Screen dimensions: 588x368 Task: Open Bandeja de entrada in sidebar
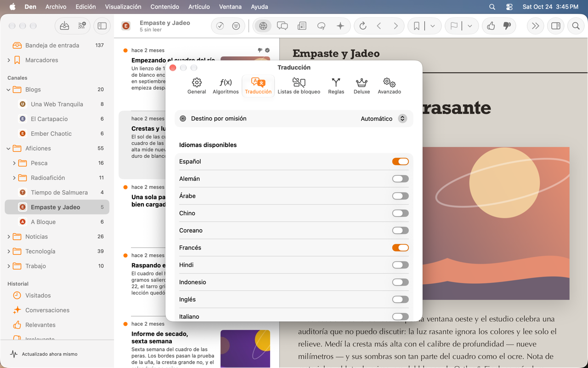(57, 46)
